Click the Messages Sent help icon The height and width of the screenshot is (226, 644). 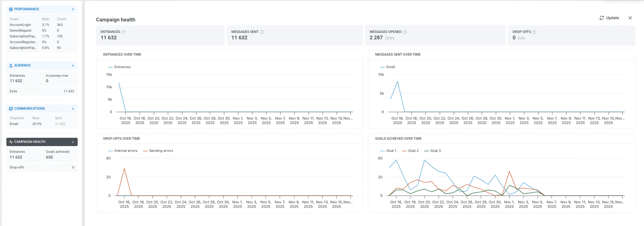pos(262,32)
